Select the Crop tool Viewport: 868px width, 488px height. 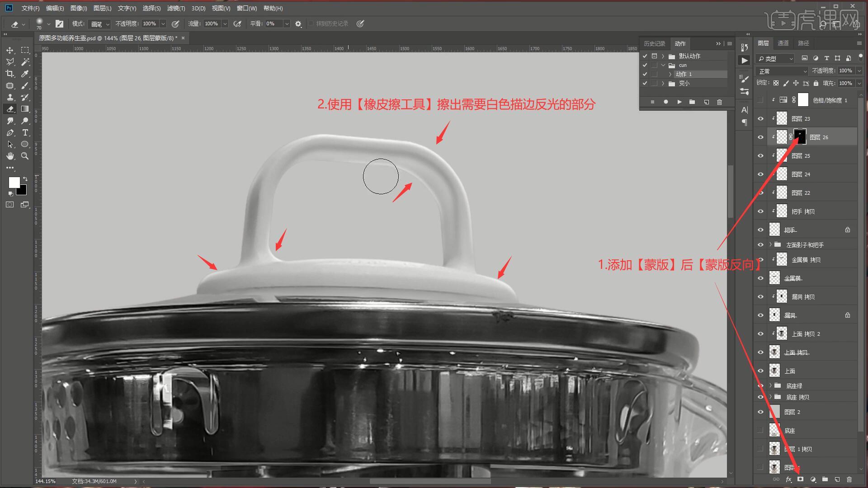click(x=10, y=74)
